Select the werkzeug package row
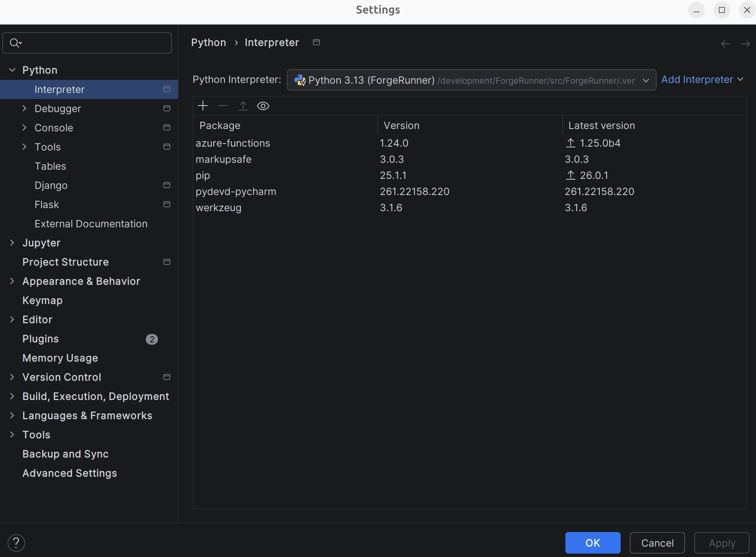The image size is (756, 557). pos(219,208)
